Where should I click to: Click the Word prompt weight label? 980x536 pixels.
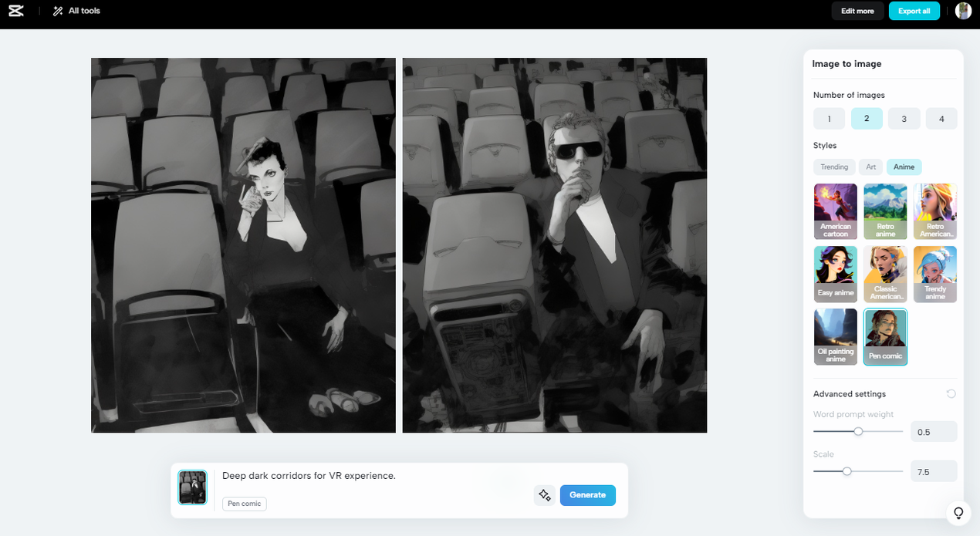point(853,414)
